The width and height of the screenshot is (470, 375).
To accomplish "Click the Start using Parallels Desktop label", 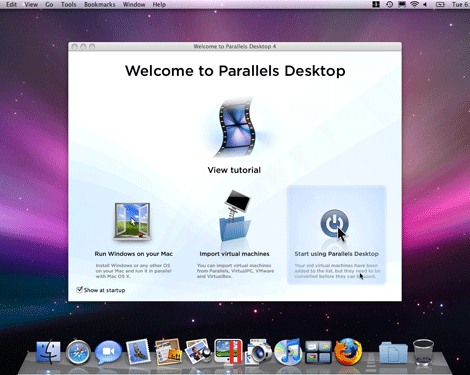I will [x=337, y=254].
